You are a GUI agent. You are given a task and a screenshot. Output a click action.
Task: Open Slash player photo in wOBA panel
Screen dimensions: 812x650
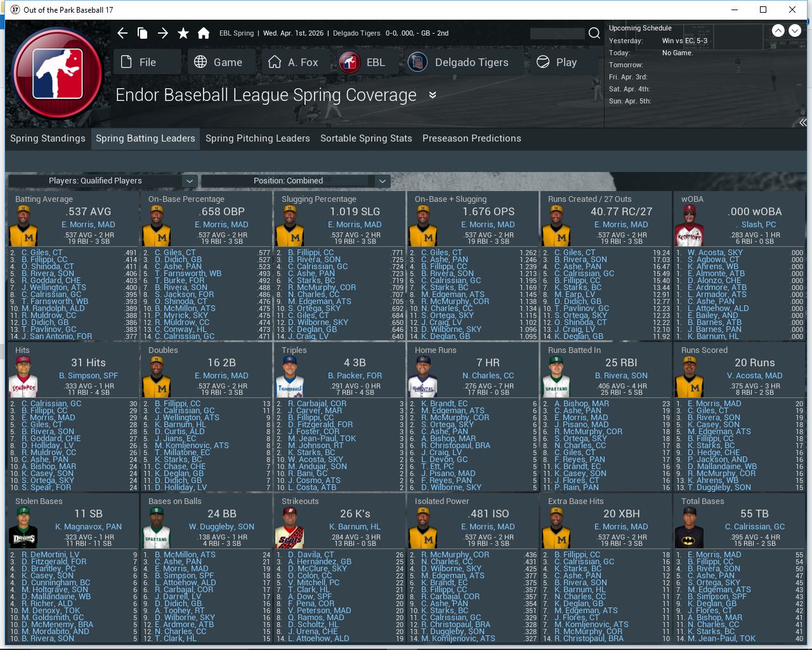tap(690, 226)
